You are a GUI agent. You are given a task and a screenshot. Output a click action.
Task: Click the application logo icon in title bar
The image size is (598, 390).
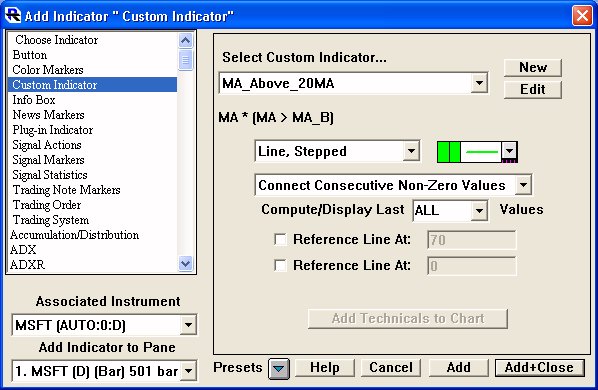click(x=13, y=16)
